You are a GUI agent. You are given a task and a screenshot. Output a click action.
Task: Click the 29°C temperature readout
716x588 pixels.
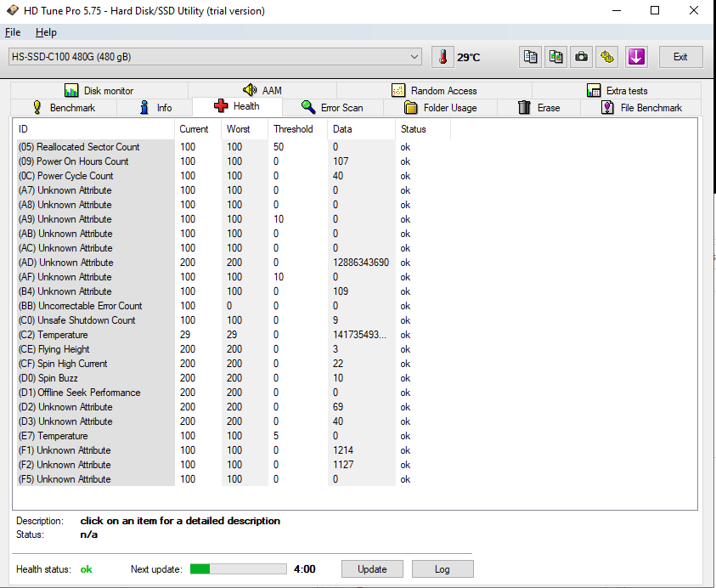pyautogui.click(x=469, y=57)
